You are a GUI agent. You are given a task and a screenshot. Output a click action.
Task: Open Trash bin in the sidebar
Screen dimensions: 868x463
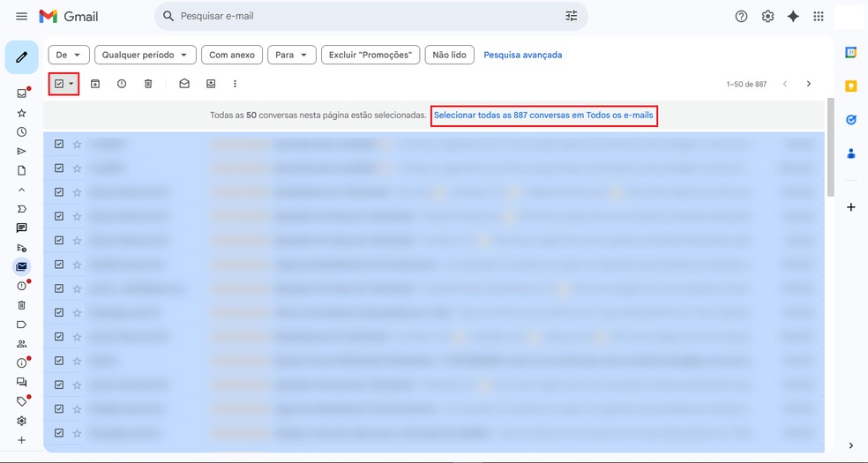coord(21,305)
